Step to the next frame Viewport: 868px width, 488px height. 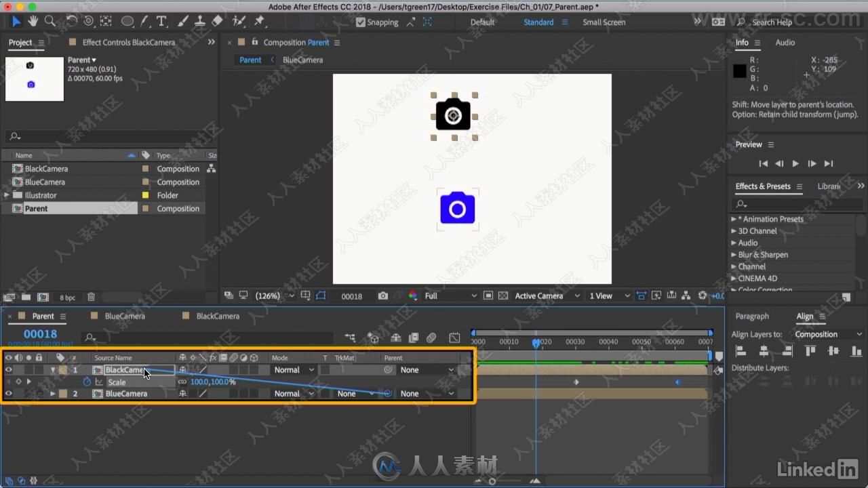[x=812, y=163]
